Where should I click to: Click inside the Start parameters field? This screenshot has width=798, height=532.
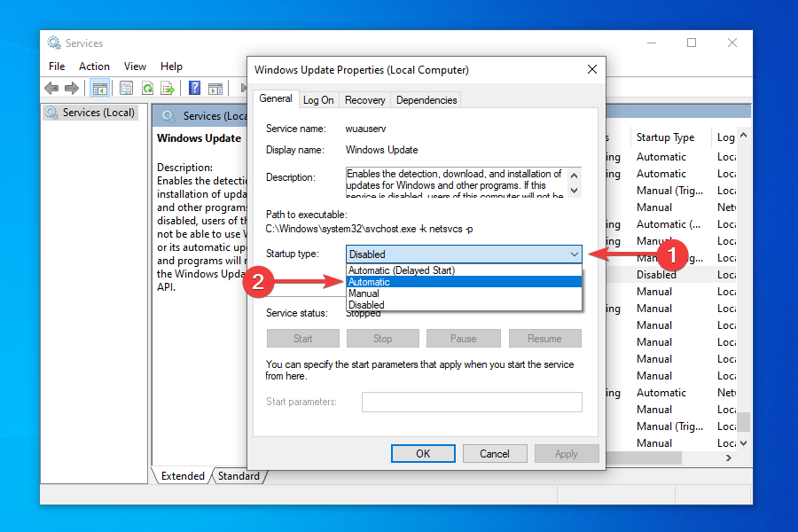point(471,402)
